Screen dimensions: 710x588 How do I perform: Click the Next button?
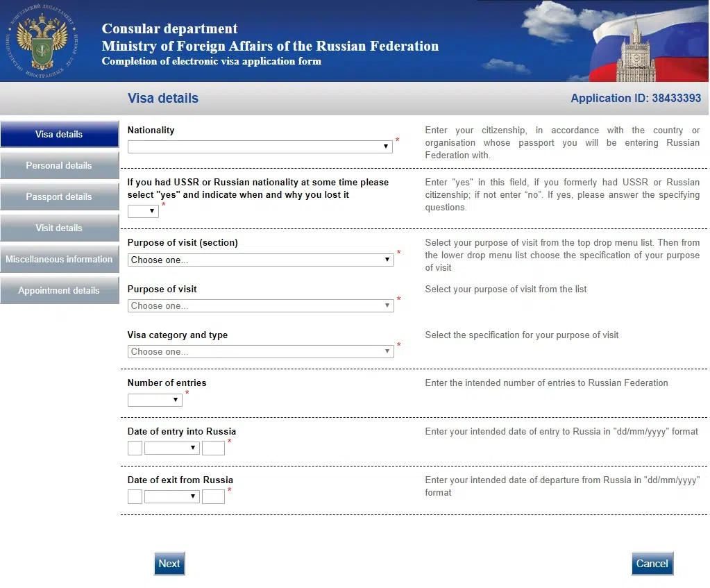click(x=169, y=564)
